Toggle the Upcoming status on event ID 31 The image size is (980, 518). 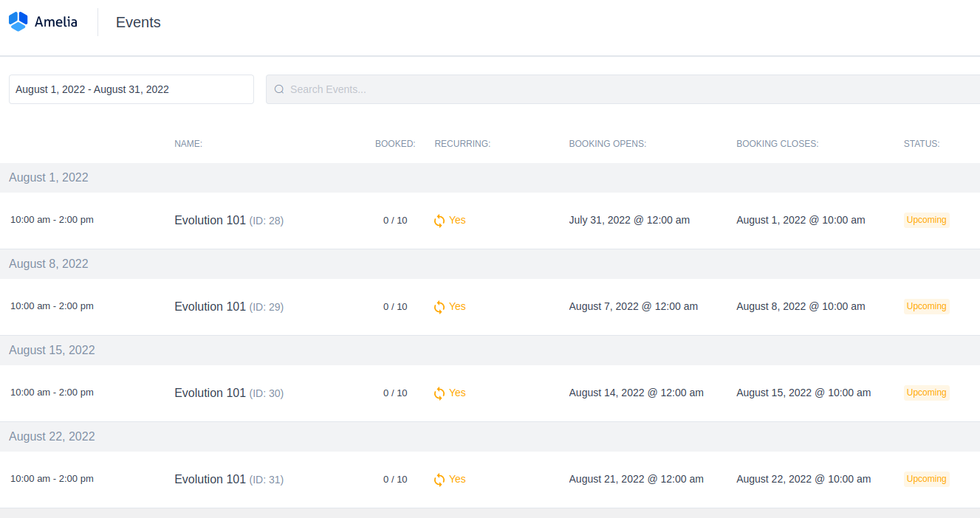926,478
